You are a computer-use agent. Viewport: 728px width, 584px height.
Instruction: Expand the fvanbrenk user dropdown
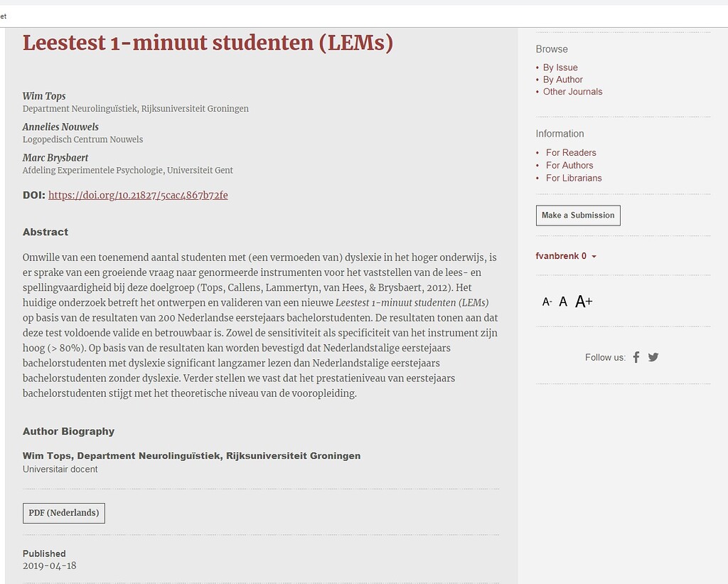(x=566, y=256)
